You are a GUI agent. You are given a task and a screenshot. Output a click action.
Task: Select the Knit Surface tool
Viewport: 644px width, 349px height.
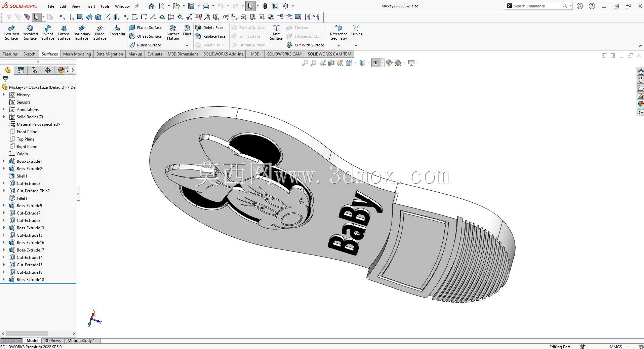[x=276, y=33]
